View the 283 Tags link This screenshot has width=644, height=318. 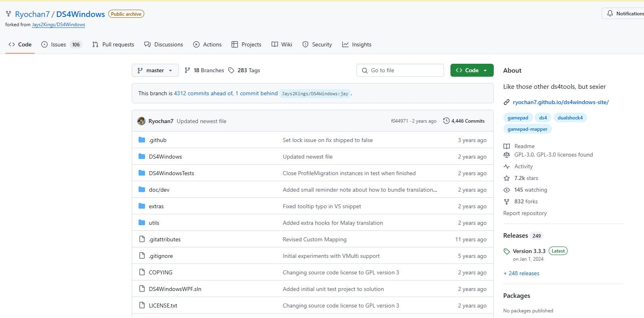tap(244, 70)
